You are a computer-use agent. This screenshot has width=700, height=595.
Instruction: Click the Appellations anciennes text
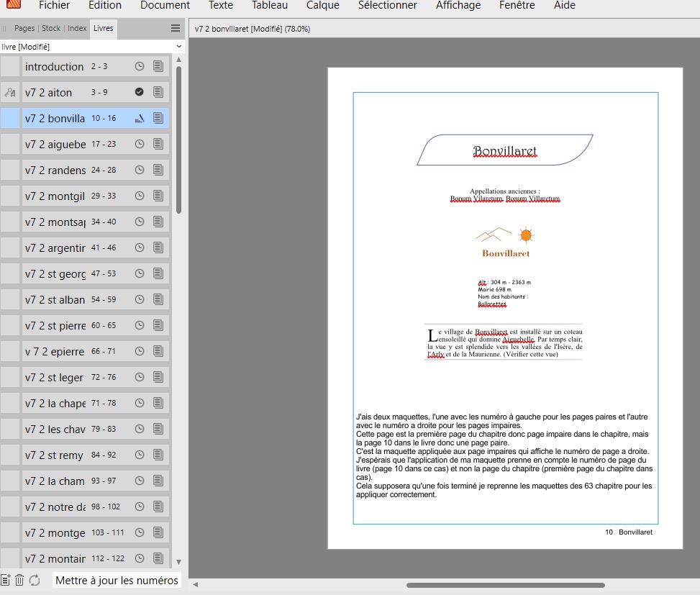coord(504,191)
